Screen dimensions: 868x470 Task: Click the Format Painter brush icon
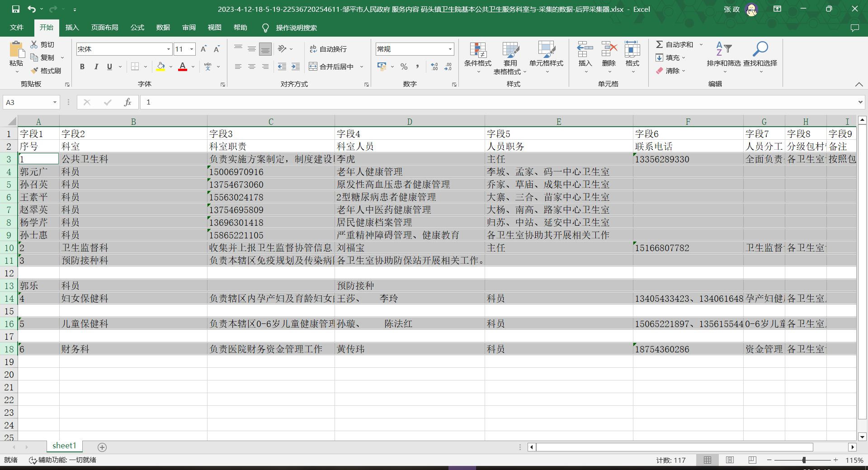tap(34, 71)
